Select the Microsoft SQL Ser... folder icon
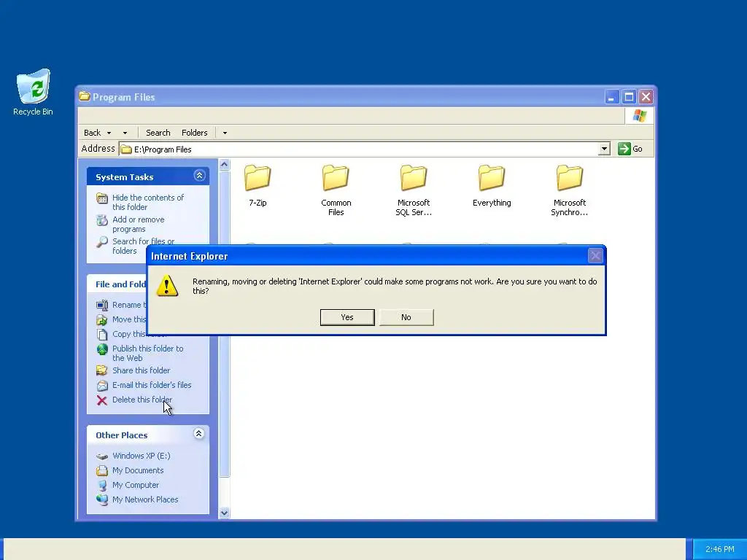747x560 pixels. (414, 178)
